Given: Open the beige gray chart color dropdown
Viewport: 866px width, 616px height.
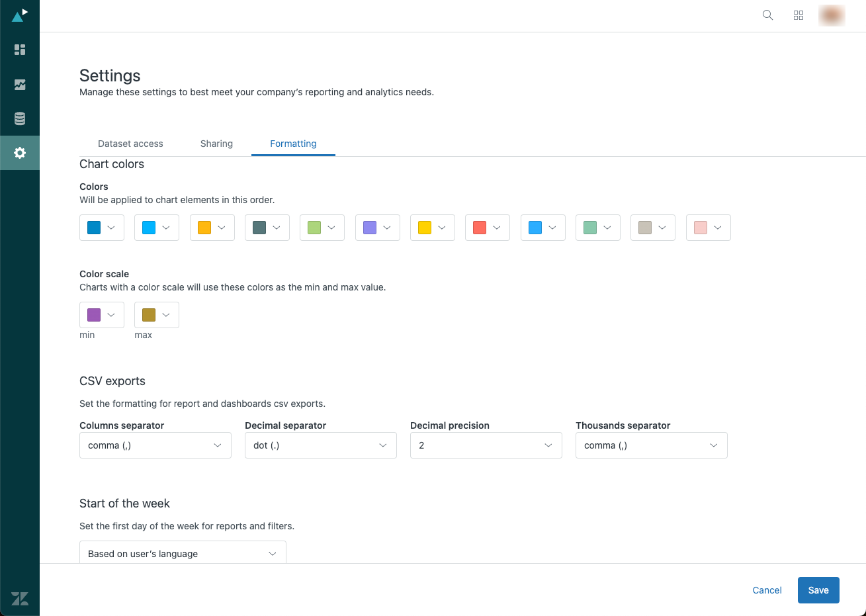Looking at the screenshot, I should [653, 228].
